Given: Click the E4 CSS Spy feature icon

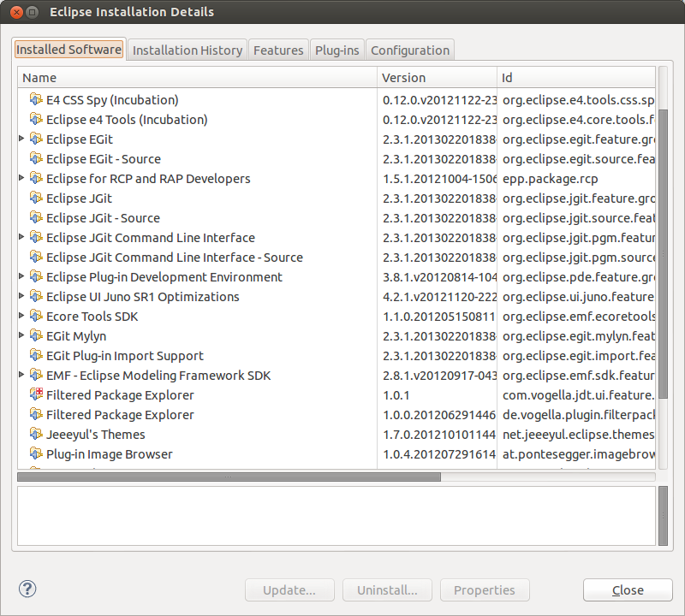Looking at the screenshot, I should [36, 99].
